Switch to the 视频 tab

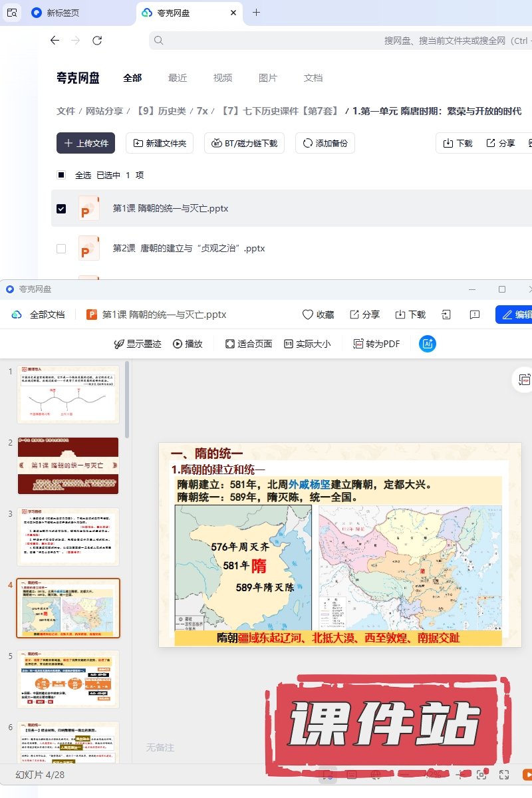pos(223,78)
